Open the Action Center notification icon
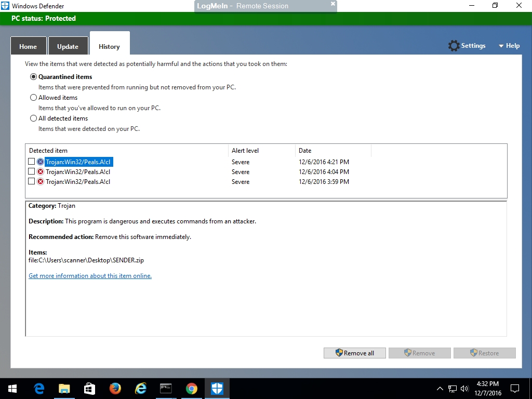Viewport: 532px width, 399px height. pos(515,389)
